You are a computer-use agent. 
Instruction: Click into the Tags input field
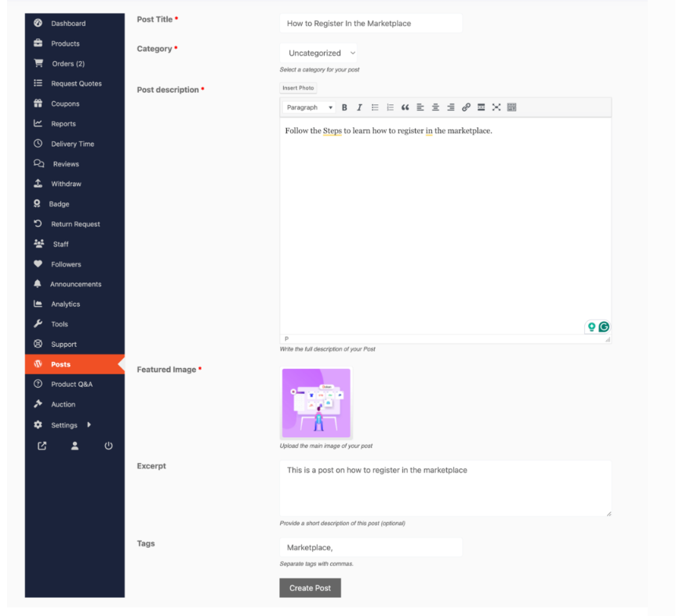[x=370, y=547]
